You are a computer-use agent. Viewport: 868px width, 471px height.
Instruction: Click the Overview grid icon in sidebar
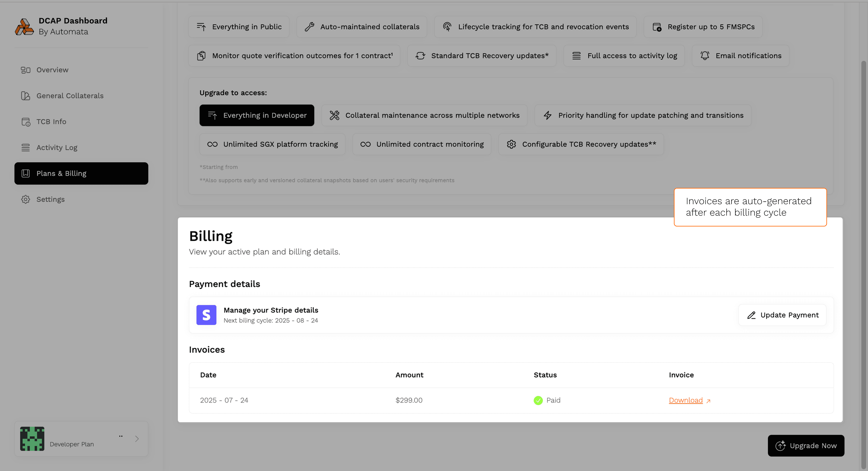(x=26, y=70)
